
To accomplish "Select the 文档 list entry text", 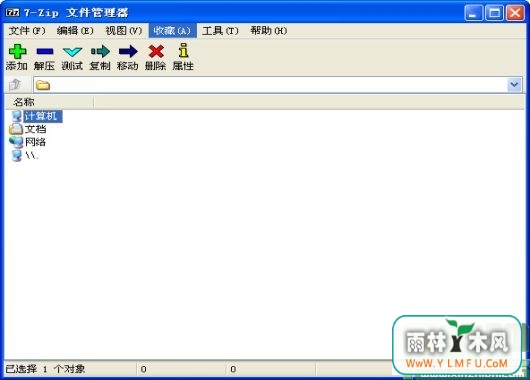I will coord(35,129).
